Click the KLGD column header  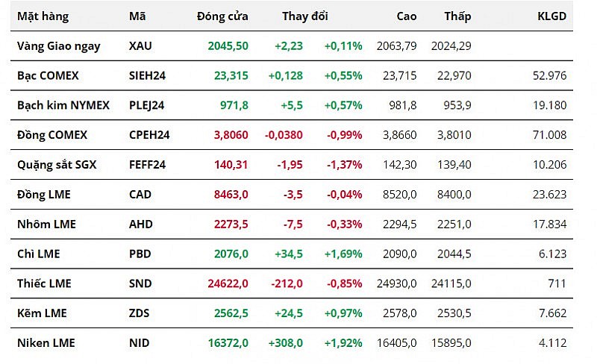click(551, 16)
